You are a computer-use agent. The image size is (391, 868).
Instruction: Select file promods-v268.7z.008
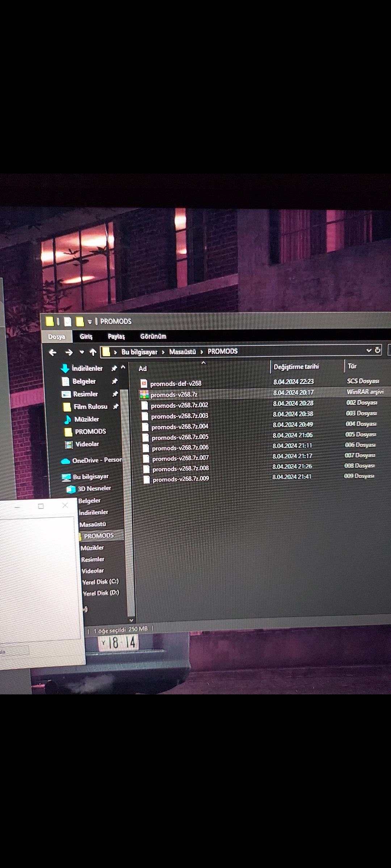181,469
